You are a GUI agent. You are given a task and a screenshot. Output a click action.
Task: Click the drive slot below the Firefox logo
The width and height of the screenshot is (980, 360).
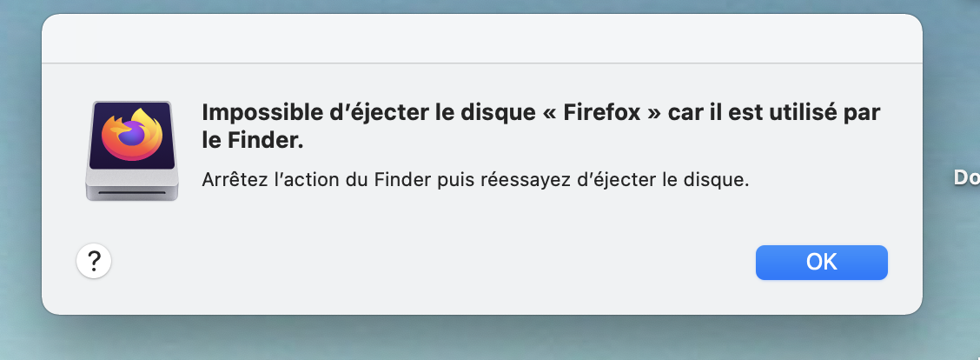(132, 191)
